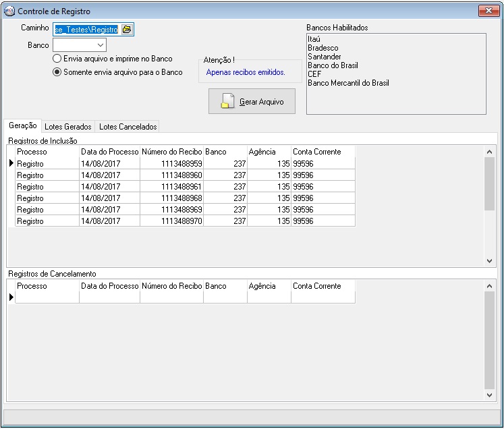Click the Controle de Registro title bar icon

[x=9, y=11]
